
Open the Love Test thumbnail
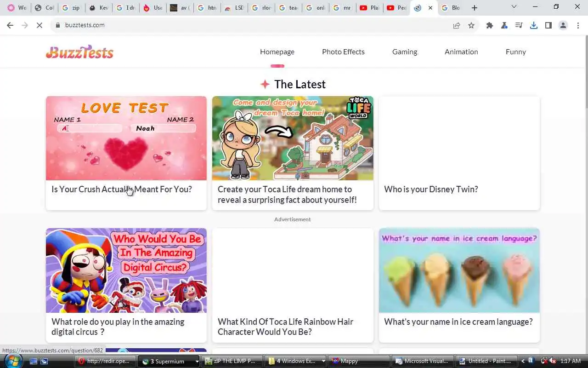(x=126, y=138)
